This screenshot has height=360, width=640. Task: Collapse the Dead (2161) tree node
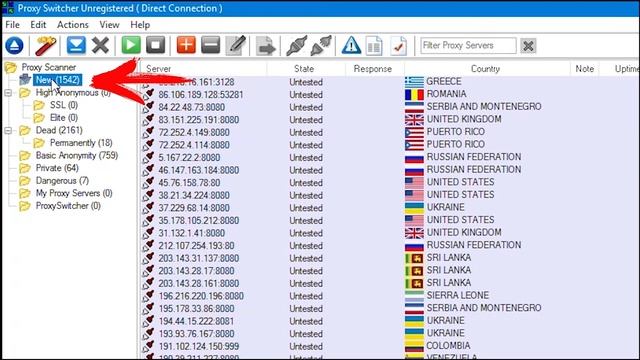coord(8,131)
